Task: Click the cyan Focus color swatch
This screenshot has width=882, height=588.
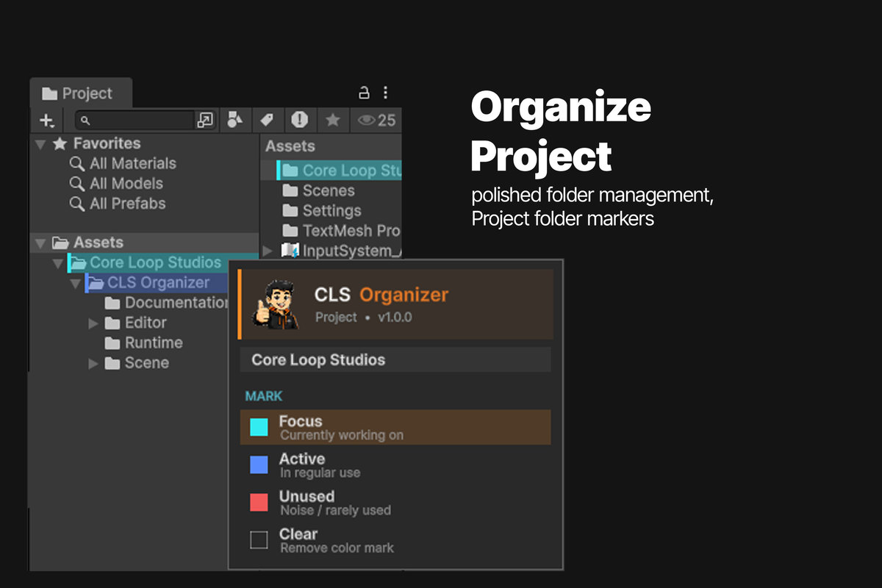Action: pyautogui.click(x=259, y=427)
